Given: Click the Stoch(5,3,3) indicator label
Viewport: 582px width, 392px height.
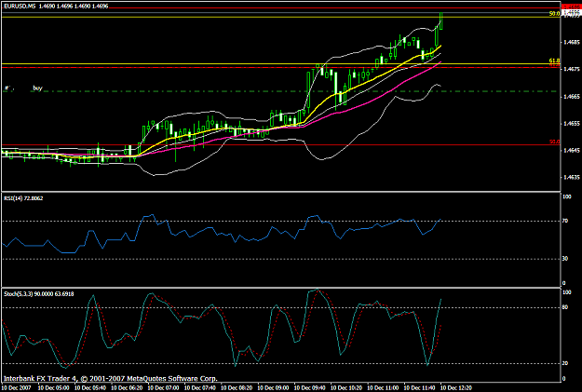Looking at the screenshot, I should coord(38,293).
